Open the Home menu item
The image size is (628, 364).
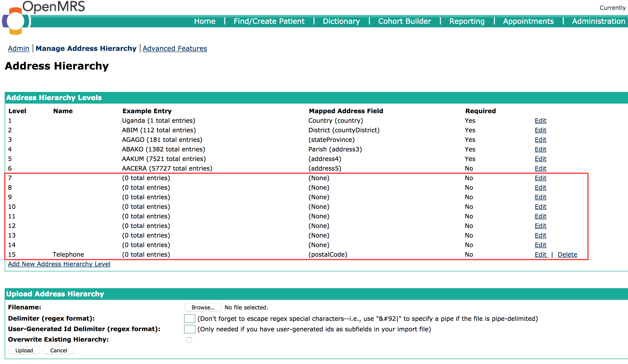click(x=205, y=21)
